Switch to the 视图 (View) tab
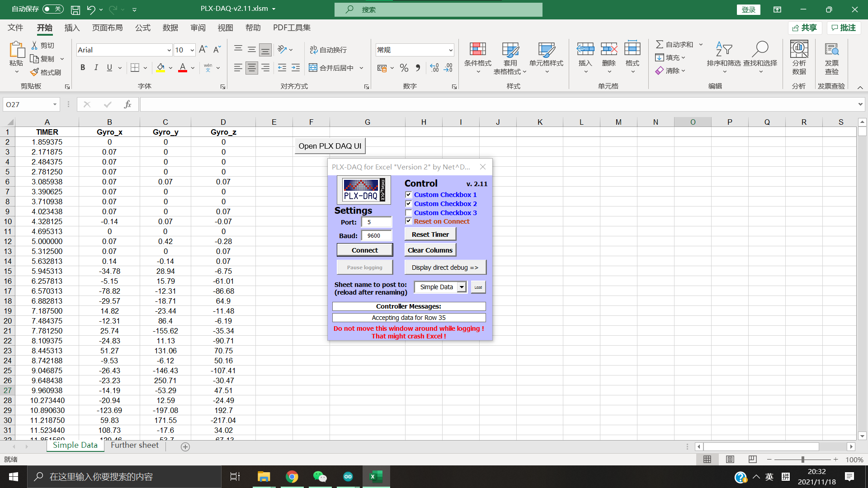The height and width of the screenshot is (488, 868). [x=226, y=28]
